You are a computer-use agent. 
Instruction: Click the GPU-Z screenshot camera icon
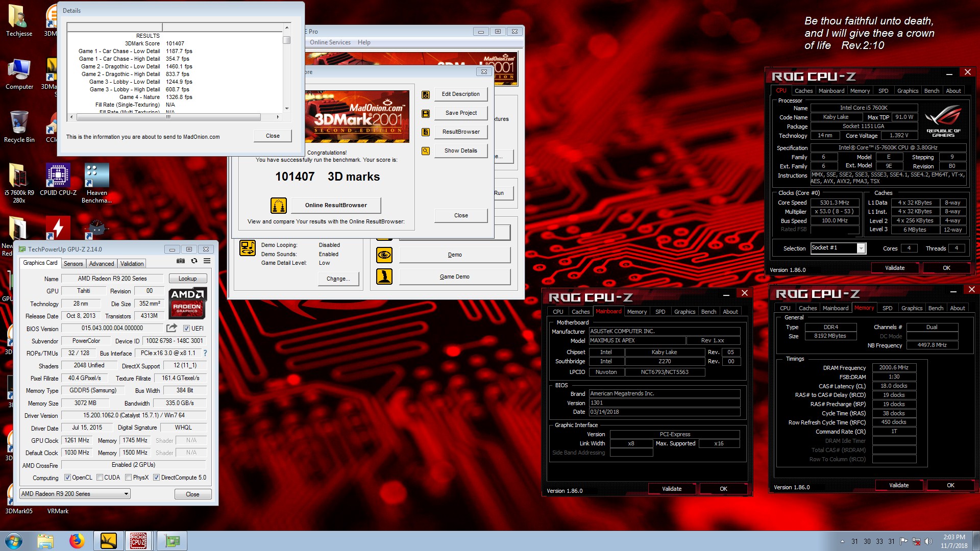click(181, 261)
